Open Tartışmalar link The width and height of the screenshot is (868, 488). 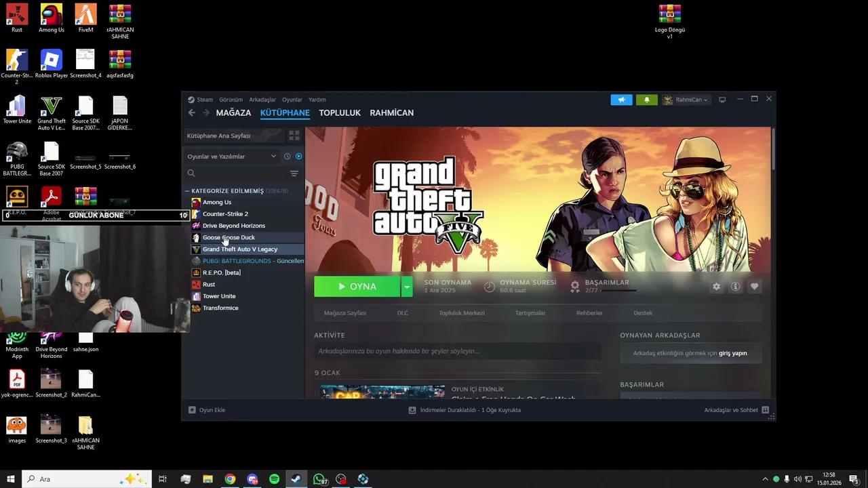pyautogui.click(x=530, y=313)
